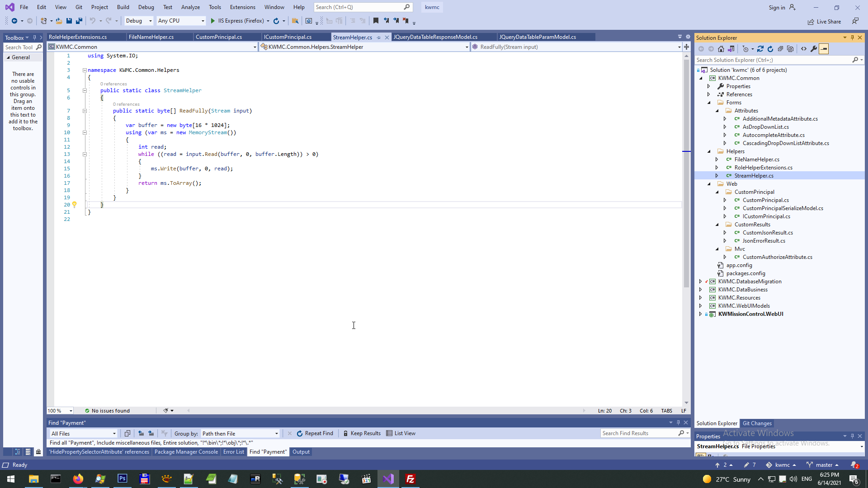This screenshot has height=488, width=868.
Task: Click the Find in Files toolbar icon
Action: coord(295,21)
